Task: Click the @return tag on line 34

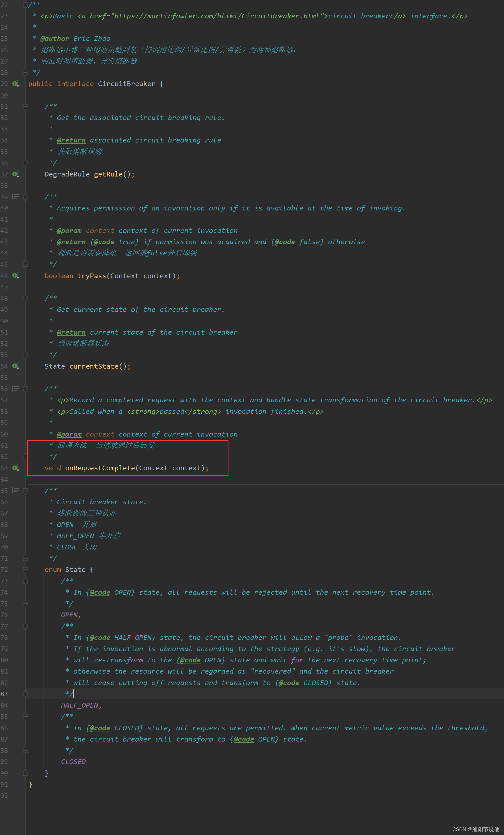Action: pyautogui.click(x=71, y=140)
